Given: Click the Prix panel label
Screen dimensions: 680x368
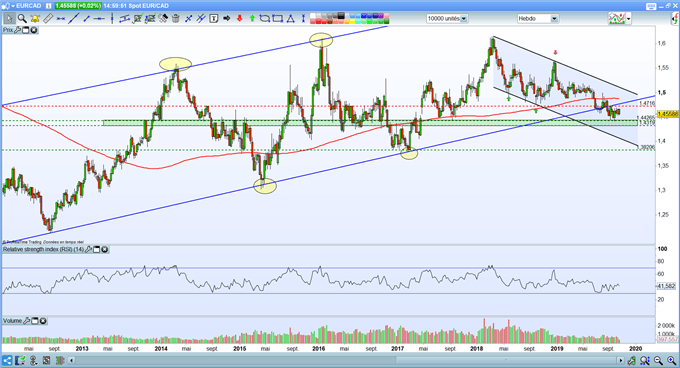Looking at the screenshot, I should 8,30.
